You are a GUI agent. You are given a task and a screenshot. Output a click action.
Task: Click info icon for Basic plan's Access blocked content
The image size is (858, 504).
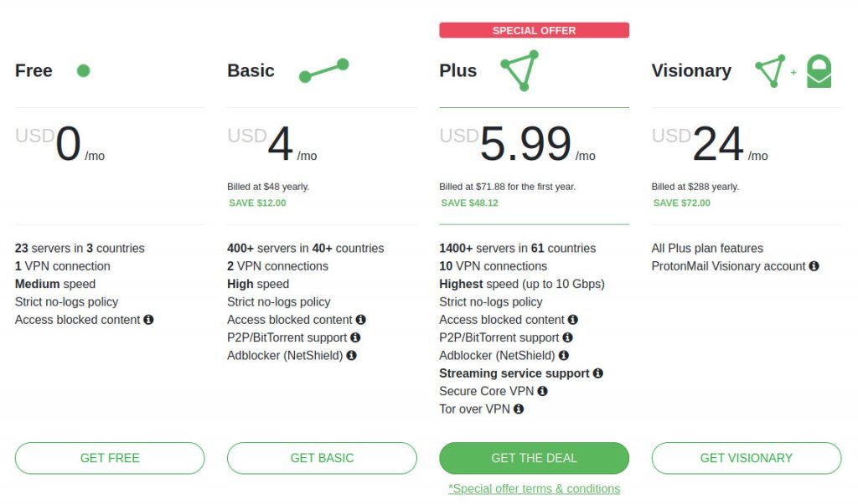360,320
